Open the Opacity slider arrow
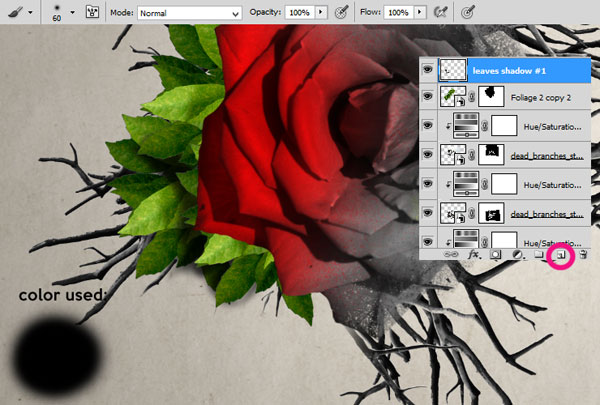Image resolution: width=600 pixels, height=405 pixels. point(320,13)
